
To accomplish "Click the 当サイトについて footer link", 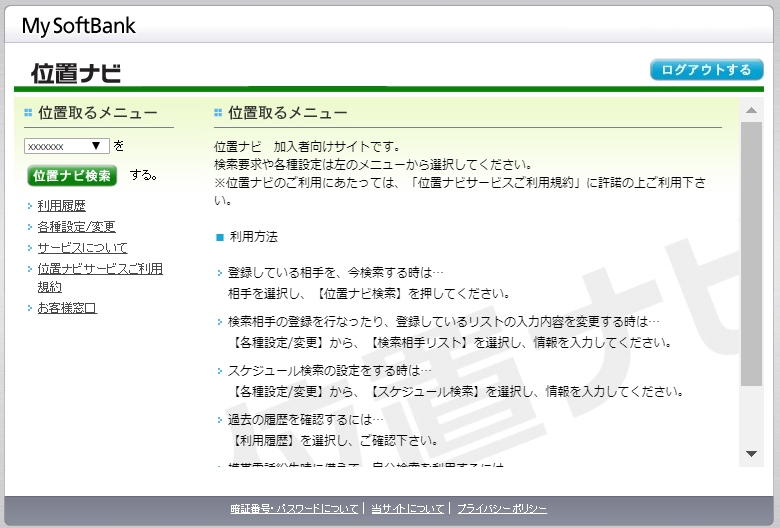I will click(407, 509).
